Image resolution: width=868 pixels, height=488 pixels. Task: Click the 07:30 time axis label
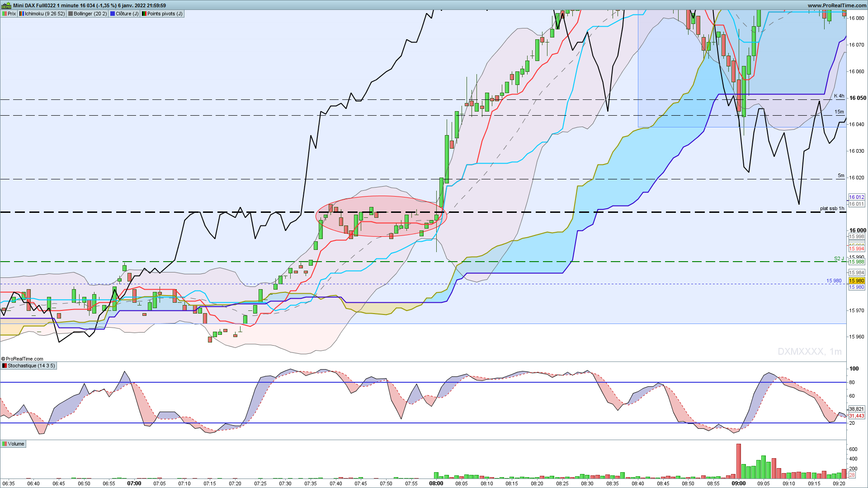(285, 483)
